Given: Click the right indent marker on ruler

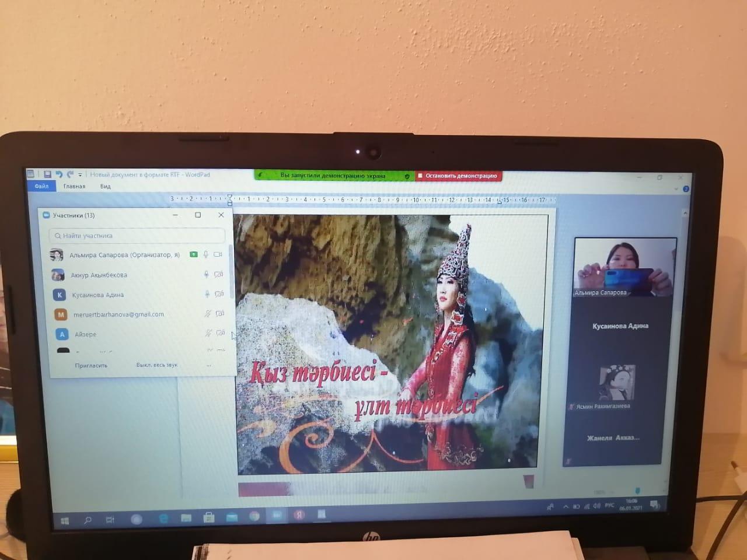Looking at the screenshot, I should [499, 201].
